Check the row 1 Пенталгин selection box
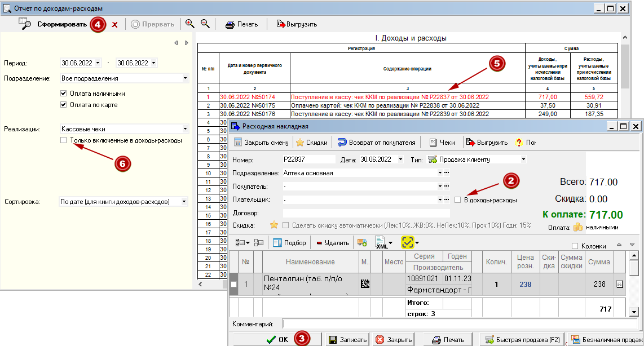Viewport: 644px width, 346px height. click(233, 284)
